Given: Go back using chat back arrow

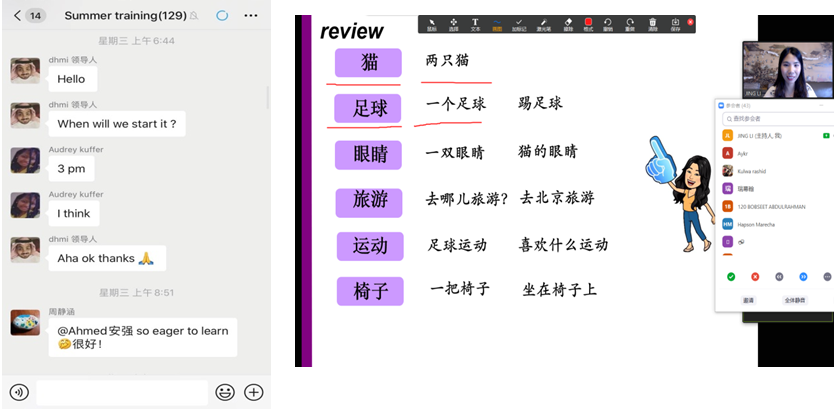Looking at the screenshot, I should (x=17, y=16).
